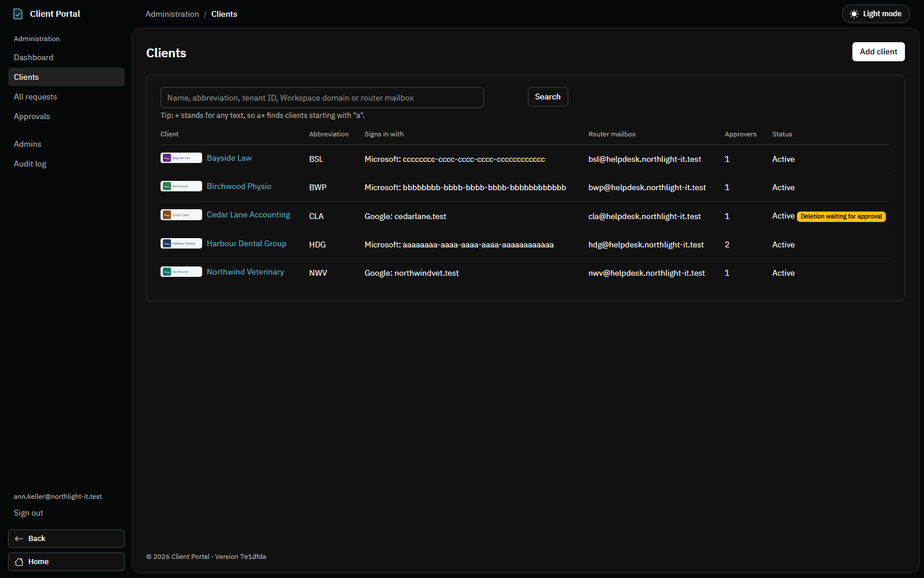Click Harbour Dental Group approvers count '2'
The width and height of the screenshot is (924, 578).
click(x=727, y=244)
